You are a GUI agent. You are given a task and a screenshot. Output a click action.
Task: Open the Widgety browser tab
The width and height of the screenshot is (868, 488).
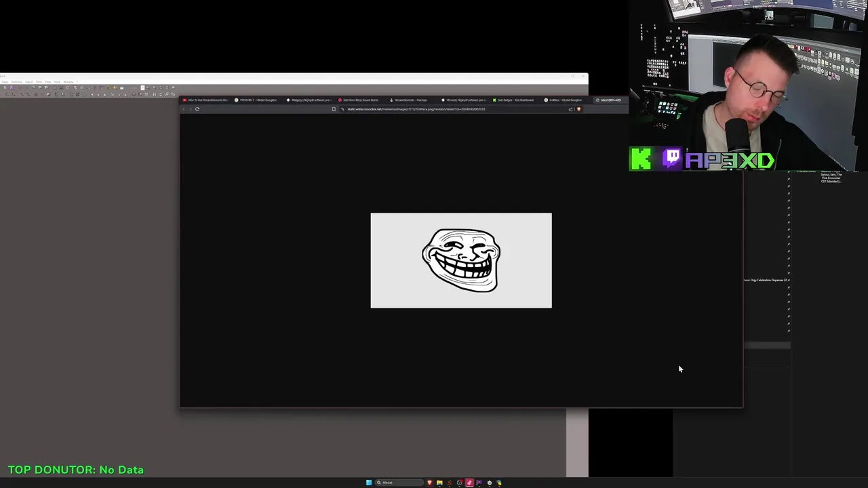(x=309, y=100)
